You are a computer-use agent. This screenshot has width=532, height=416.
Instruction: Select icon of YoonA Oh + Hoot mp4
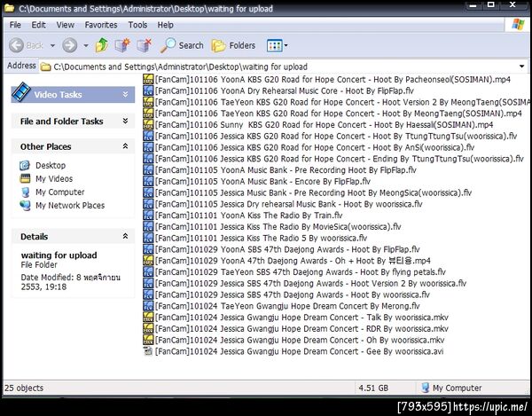(148, 261)
